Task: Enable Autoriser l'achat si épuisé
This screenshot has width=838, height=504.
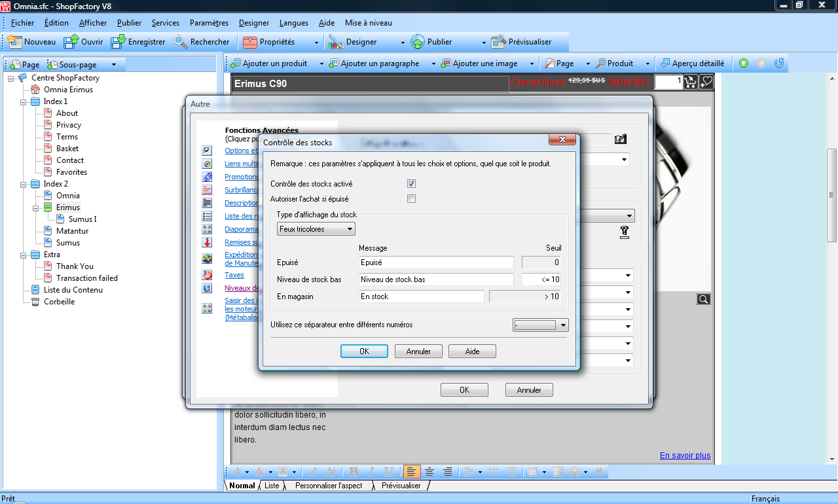Action: pos(411,199)
